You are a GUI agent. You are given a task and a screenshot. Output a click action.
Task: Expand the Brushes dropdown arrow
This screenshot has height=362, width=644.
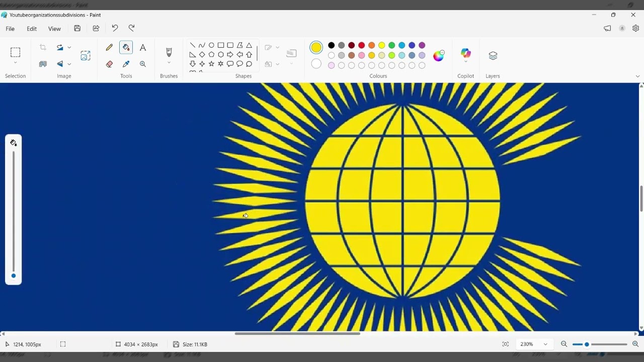[169, 63]
